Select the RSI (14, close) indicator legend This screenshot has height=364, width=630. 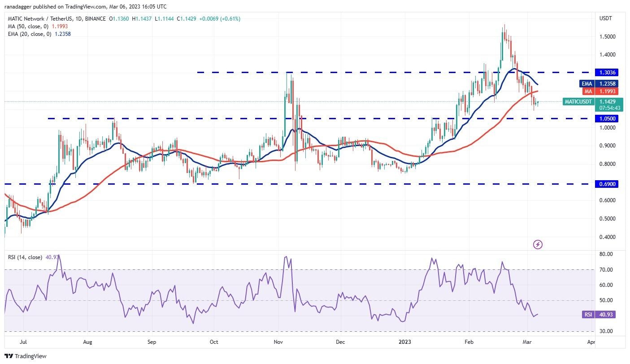25,257
